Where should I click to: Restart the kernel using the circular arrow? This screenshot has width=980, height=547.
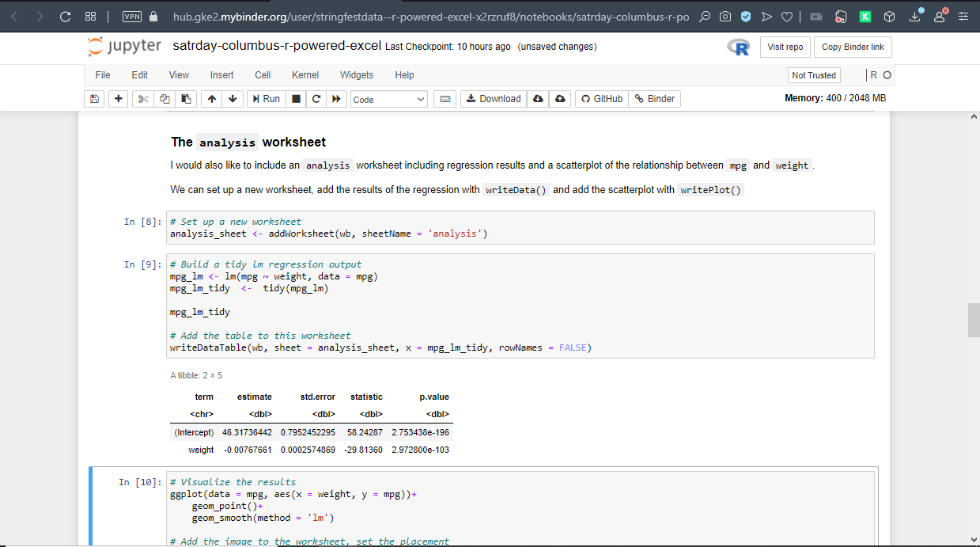pyautogui.click(x=316, y=99)
